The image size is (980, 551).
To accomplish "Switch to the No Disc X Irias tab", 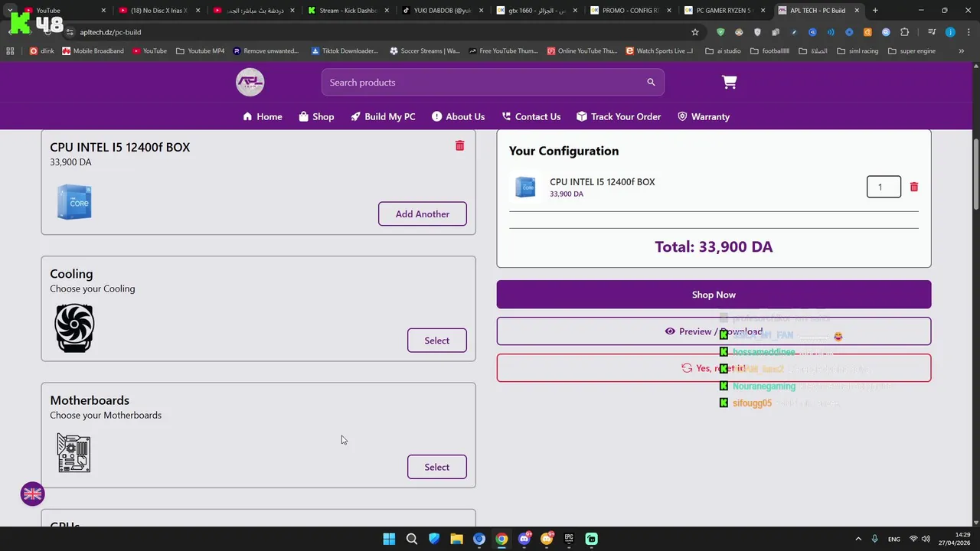I will (159, 11).
